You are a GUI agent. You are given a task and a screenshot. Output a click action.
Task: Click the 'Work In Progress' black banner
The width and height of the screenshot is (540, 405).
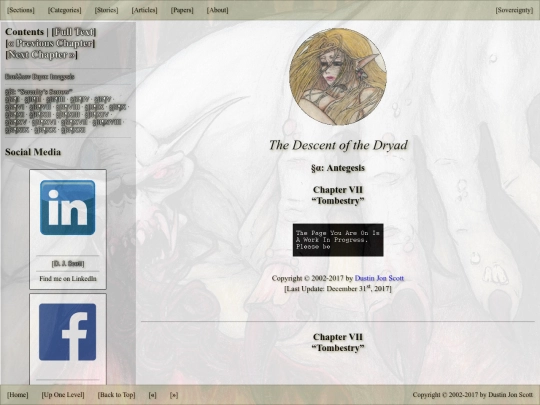tap(338, 240)
